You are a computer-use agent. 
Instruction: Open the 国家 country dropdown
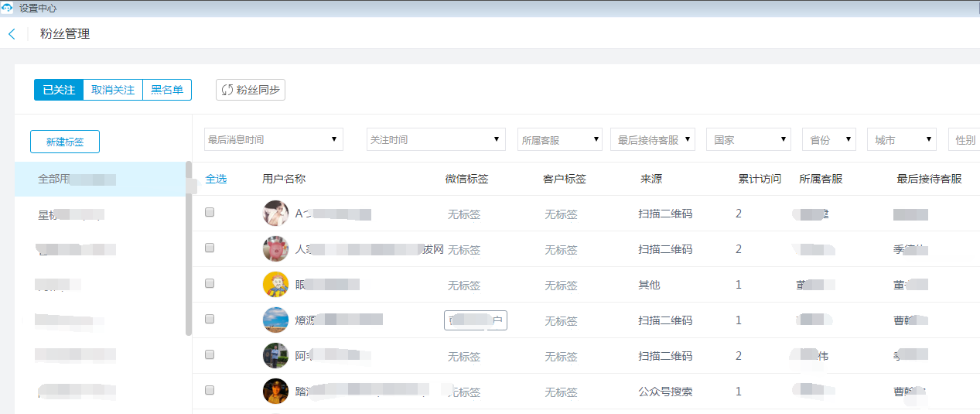click(748, 140)
